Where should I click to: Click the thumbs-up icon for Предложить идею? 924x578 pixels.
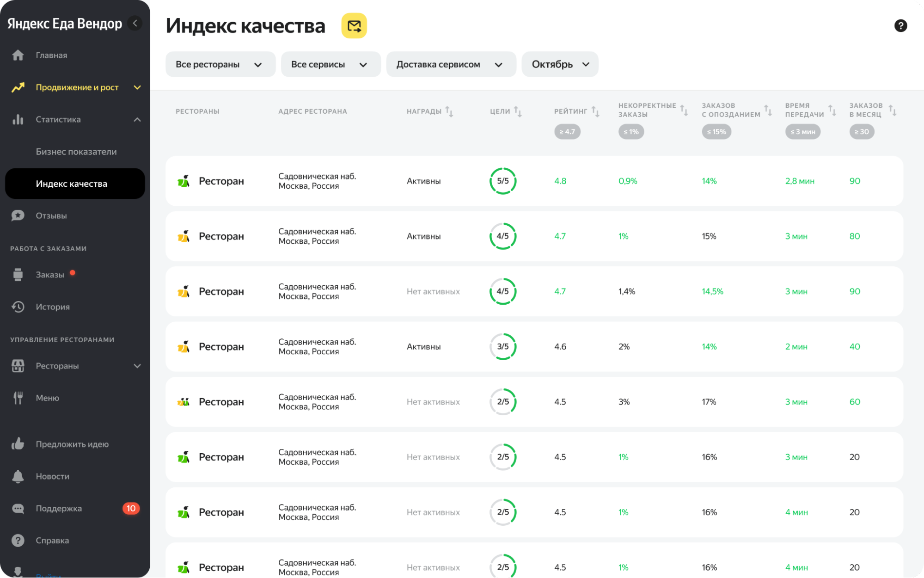click(18, 444)
